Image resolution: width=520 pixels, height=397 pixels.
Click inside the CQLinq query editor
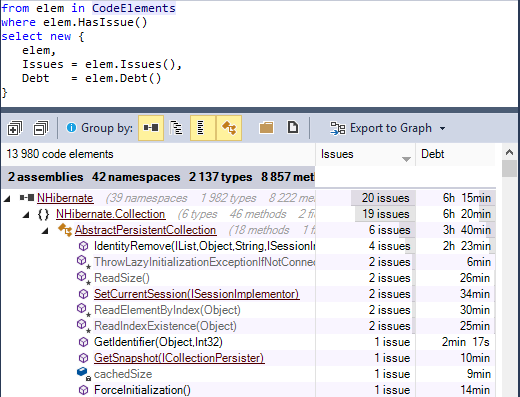coord(259,53)
